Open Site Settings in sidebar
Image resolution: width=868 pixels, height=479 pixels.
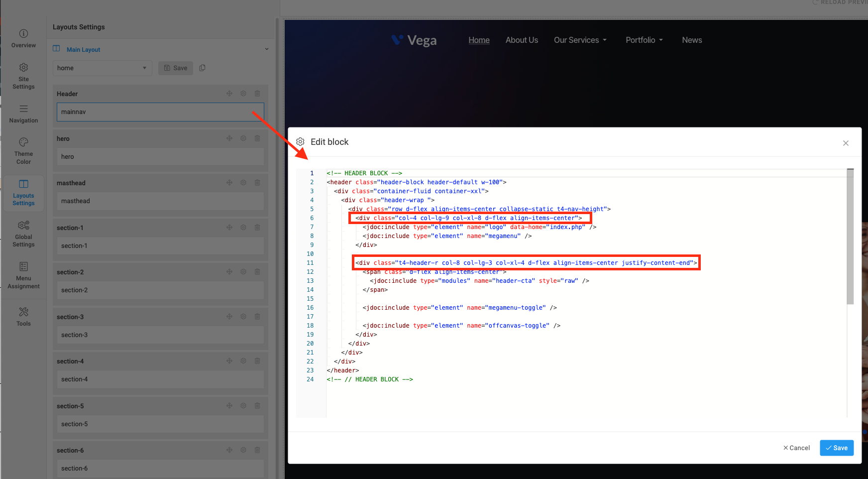point(23,76)
